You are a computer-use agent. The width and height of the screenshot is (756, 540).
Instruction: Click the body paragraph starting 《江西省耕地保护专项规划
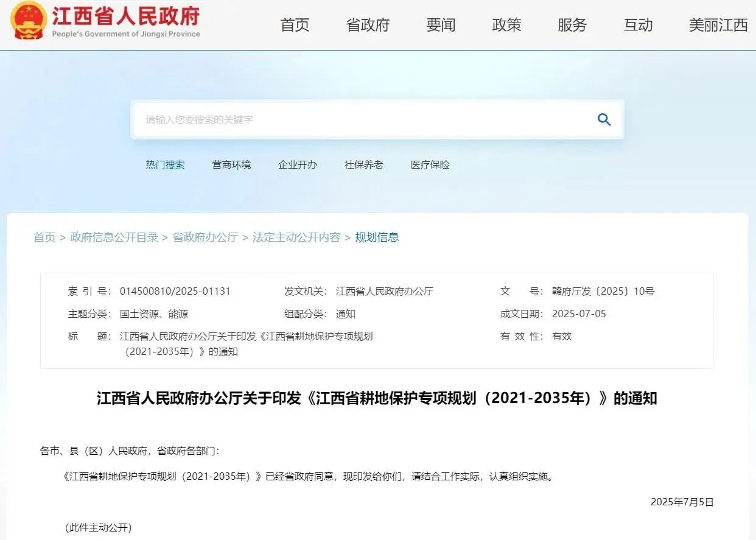point(309,477)
